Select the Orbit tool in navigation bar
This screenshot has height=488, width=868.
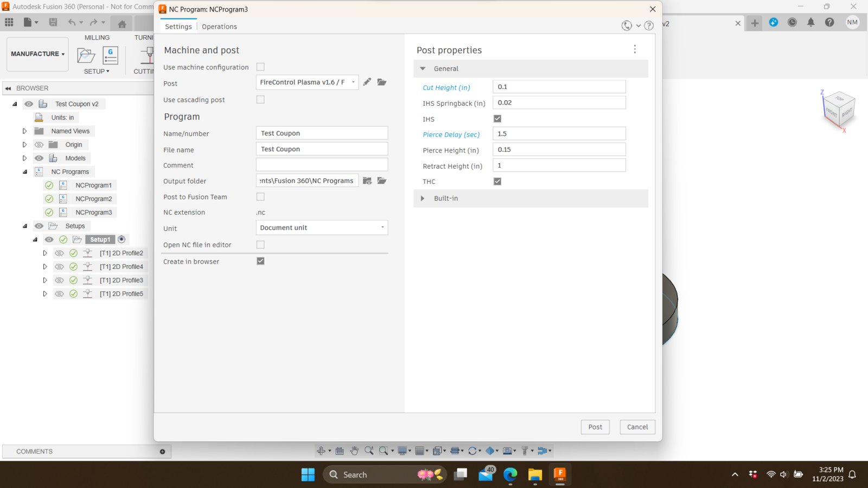321,451
